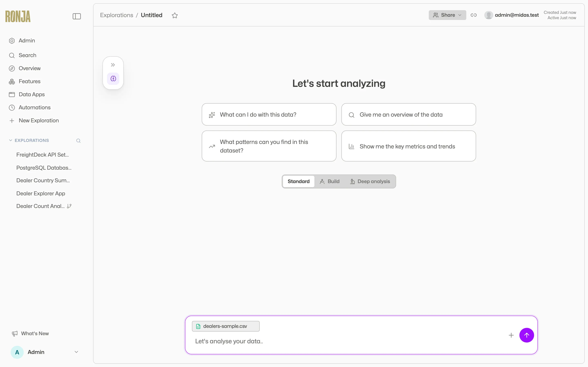The image size is (588, 367).
Task: Copy link with the chain icon
Action: coord(473,15)
